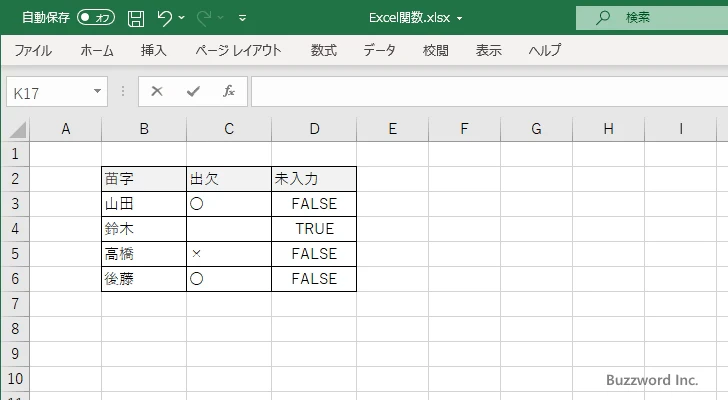This screenshot has height=400, width=728.
Task: Open the Excel関数.xlsx file name dropdown
Action: pos(459,19)
